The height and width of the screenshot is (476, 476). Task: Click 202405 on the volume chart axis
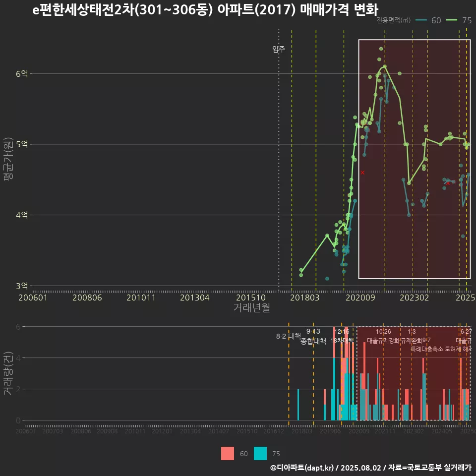pyautogui.click(x=442, y=431)
